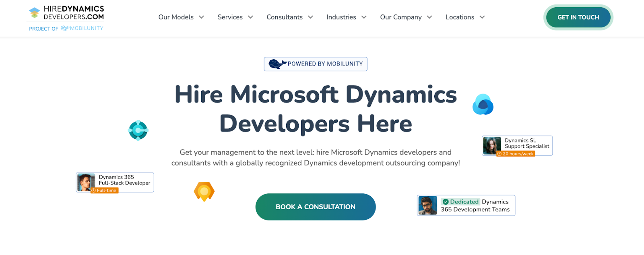Viewport: 644px width, 255px height.
Task: Open the Locations menu
Action: pyautogui.click(x=460, y=17)
